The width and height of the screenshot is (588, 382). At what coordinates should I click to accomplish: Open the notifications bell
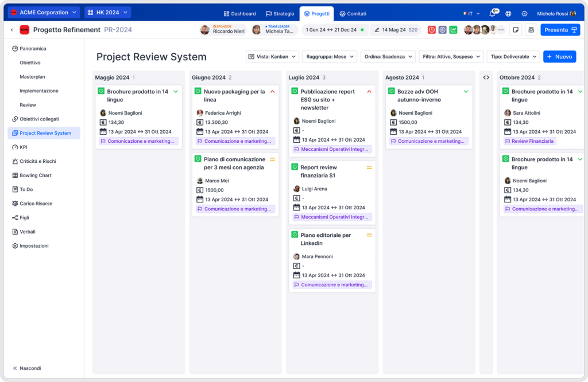tap(493, 14)
